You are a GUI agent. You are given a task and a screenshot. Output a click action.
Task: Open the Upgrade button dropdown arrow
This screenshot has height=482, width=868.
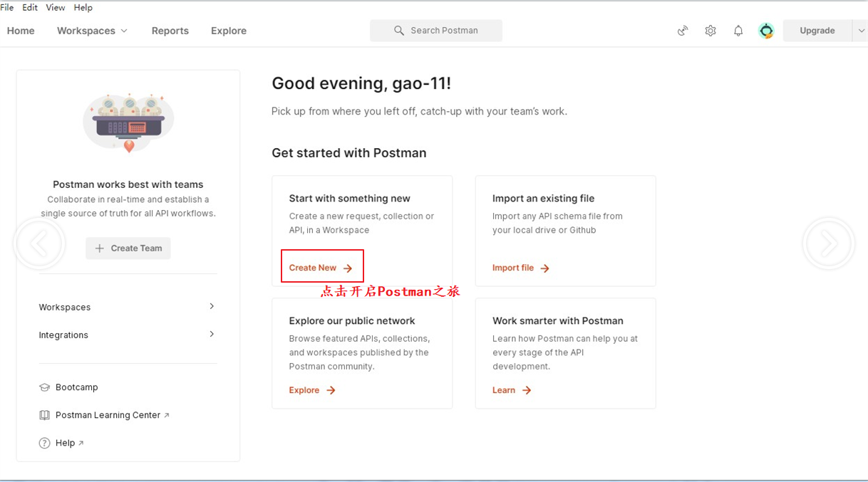point(860,31)
